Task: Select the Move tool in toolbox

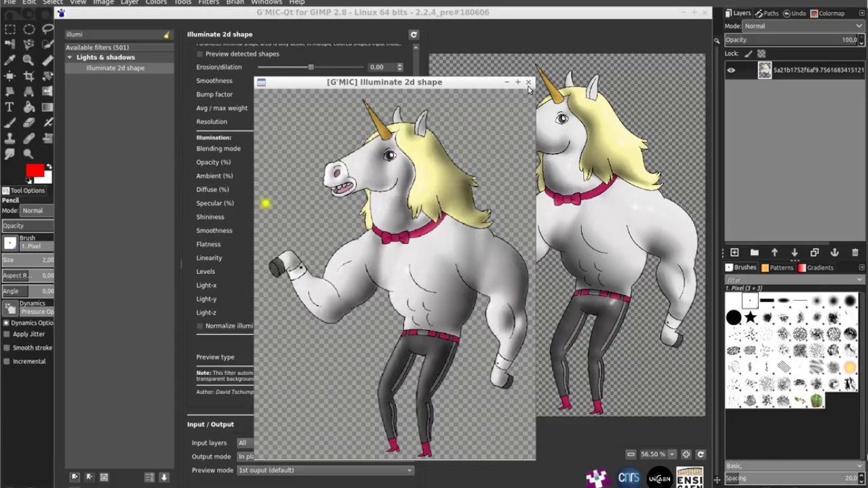Action: point(9,76)
